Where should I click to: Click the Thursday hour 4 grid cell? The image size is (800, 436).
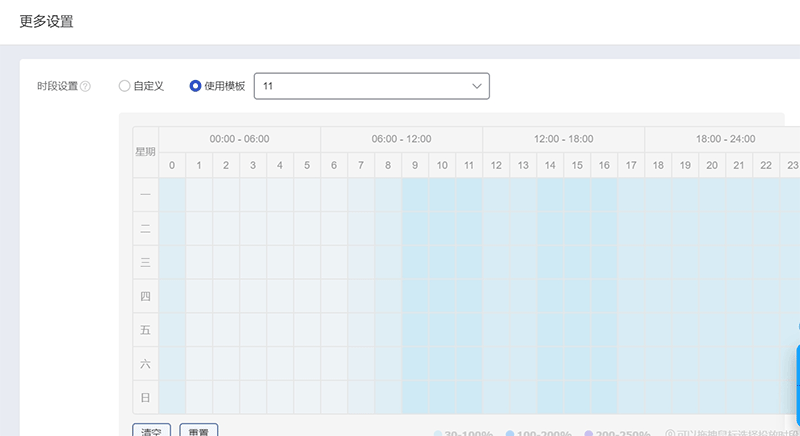(280, 296)
